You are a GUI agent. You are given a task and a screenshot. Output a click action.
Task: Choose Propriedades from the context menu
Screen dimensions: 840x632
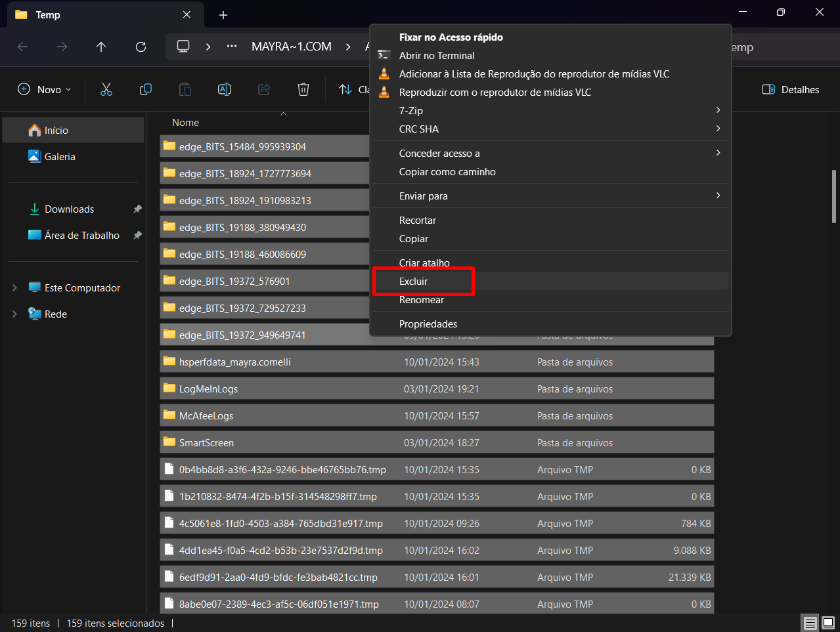tap(428, 324)
